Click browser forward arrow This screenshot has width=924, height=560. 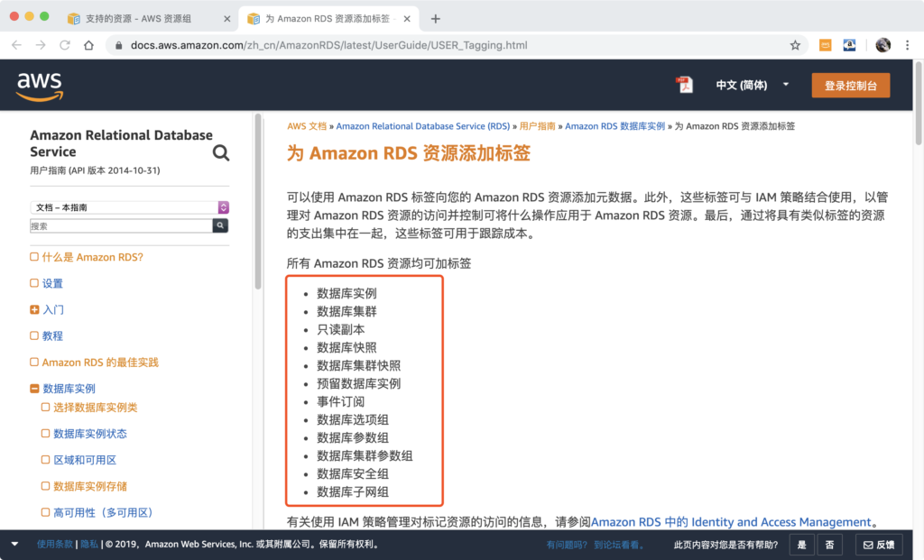tap(41, 45)
